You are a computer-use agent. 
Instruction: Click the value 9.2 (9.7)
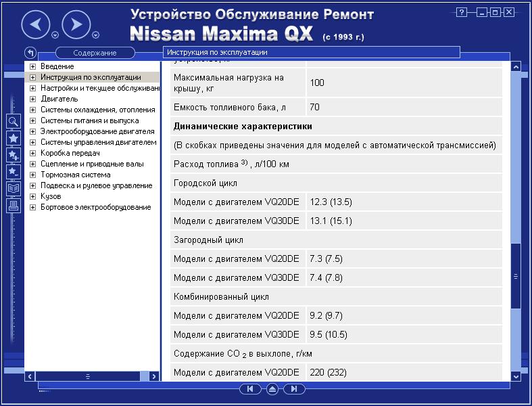[x=326, y=315]
